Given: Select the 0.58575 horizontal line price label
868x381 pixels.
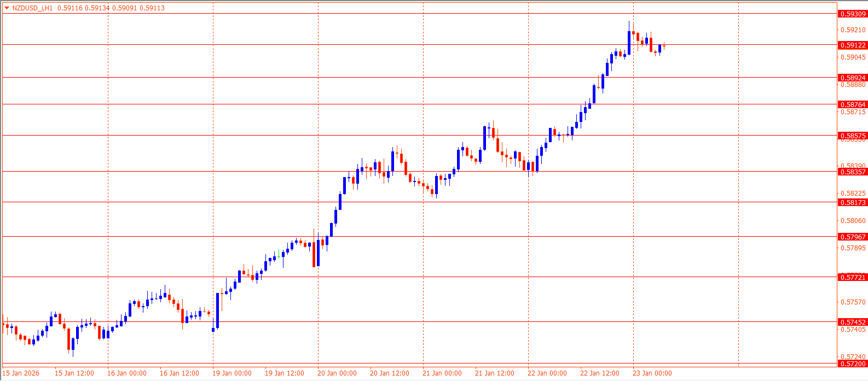Looking at the screenshot, I should point(853,136).
